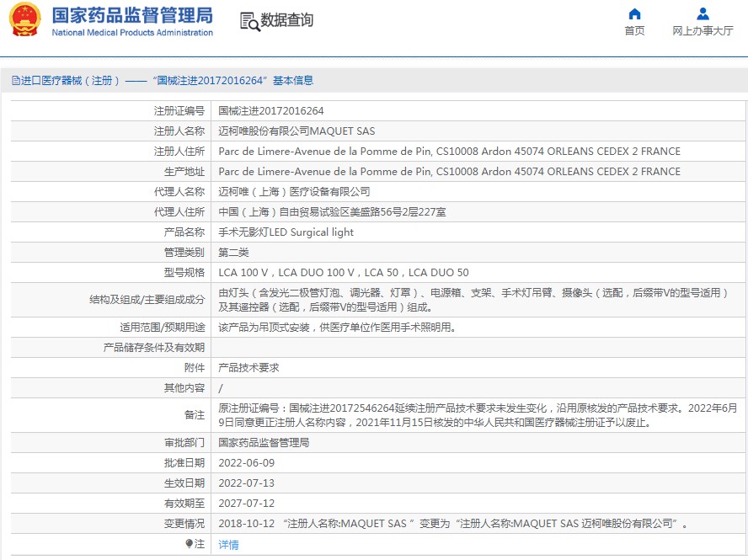The image size is (748, 560).
Task: Click approval department value 国家药品监督管理局
Action: (264, 443)
